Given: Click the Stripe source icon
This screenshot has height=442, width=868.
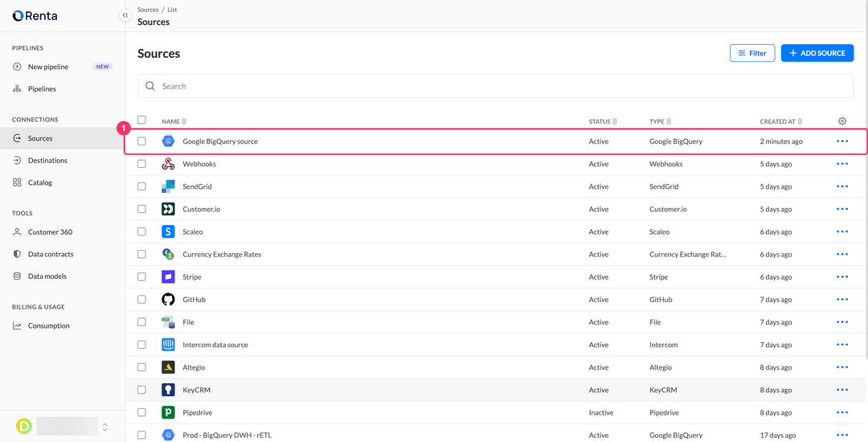Looking at the screenshot, I should click(x=168, y=276).
